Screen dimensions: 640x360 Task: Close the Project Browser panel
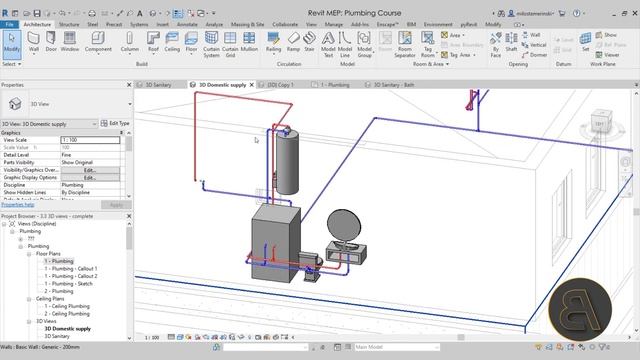pos(129,216)
